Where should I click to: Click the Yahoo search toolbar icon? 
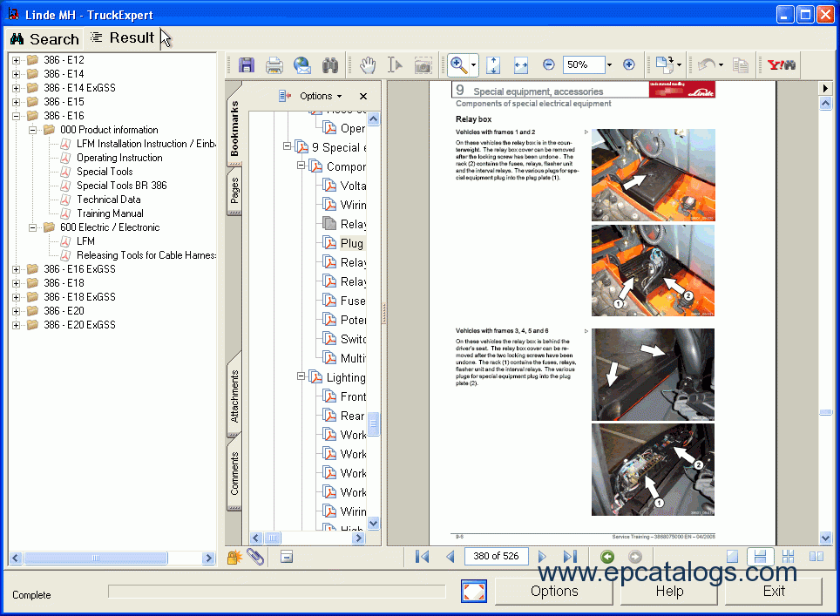782,64
